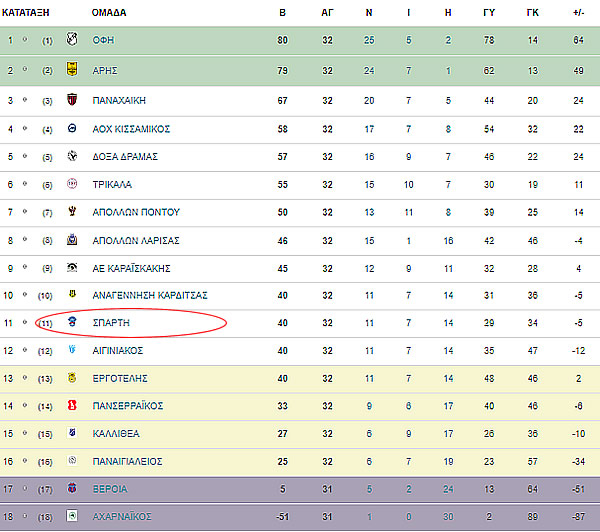Click the ΟΦΗ team crest icon
Viewport: 600px width, 532px height.
[72, 39]
